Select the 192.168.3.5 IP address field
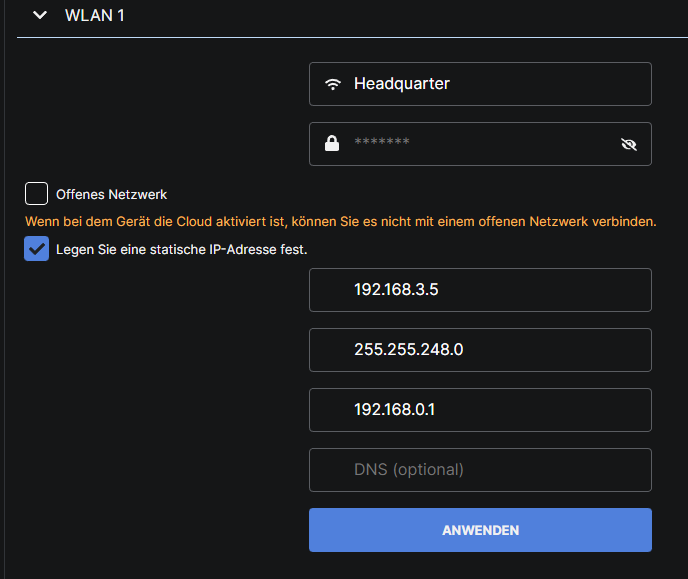Screen dimensions: 688x579 (480, 290)
